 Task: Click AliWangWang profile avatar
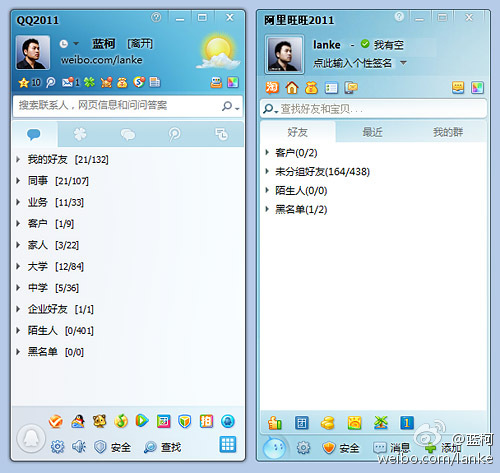[x=284, y=54]
